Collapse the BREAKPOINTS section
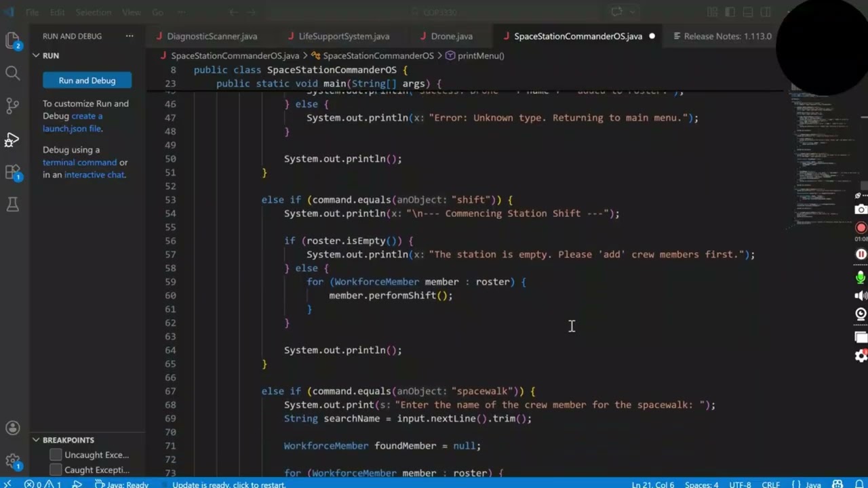 click(36, 440)
